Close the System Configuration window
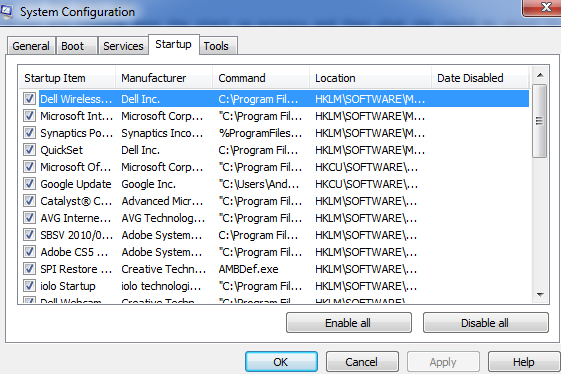Image resolution: width=561 pixels, height=374 pixels. (x=542, y=8)
